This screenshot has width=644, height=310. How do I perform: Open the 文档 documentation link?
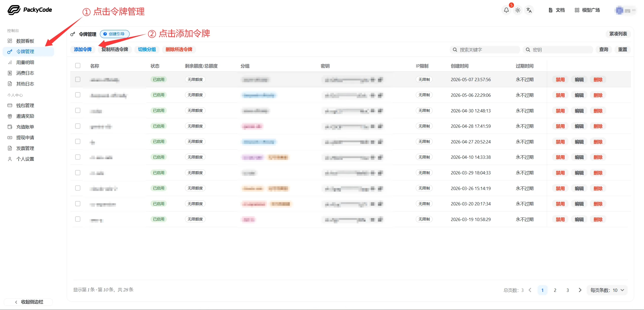click(557, 10)
